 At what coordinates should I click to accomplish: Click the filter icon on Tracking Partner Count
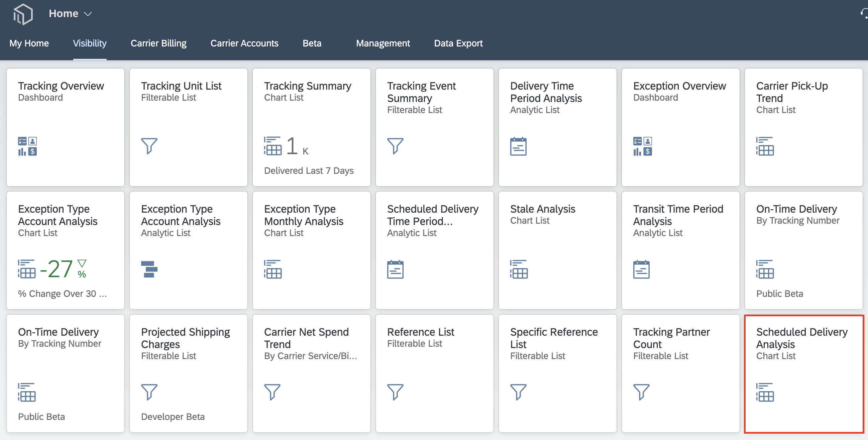pyautogui.click(x=641, y=392)
